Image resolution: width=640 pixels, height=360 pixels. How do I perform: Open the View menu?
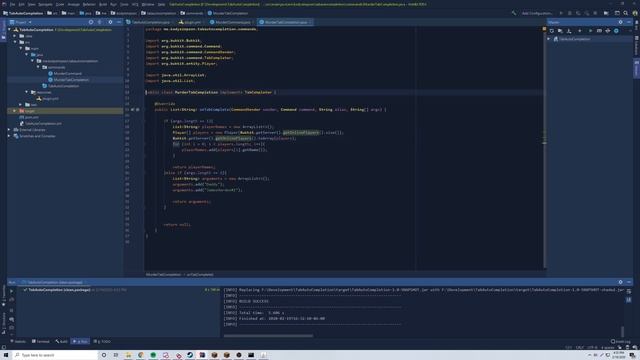[31, 4]
